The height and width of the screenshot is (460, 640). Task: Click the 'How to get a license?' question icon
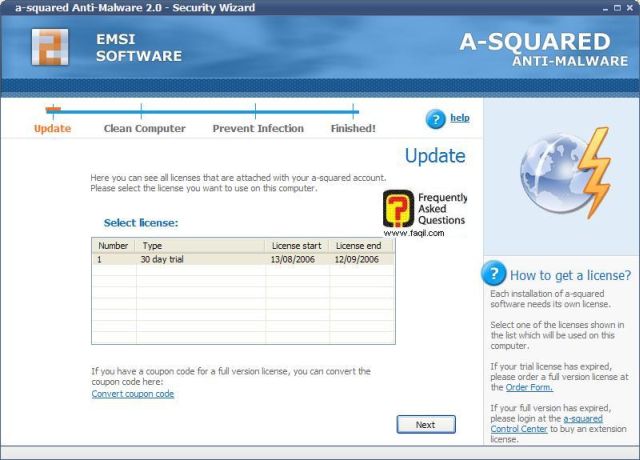(494, 274)
